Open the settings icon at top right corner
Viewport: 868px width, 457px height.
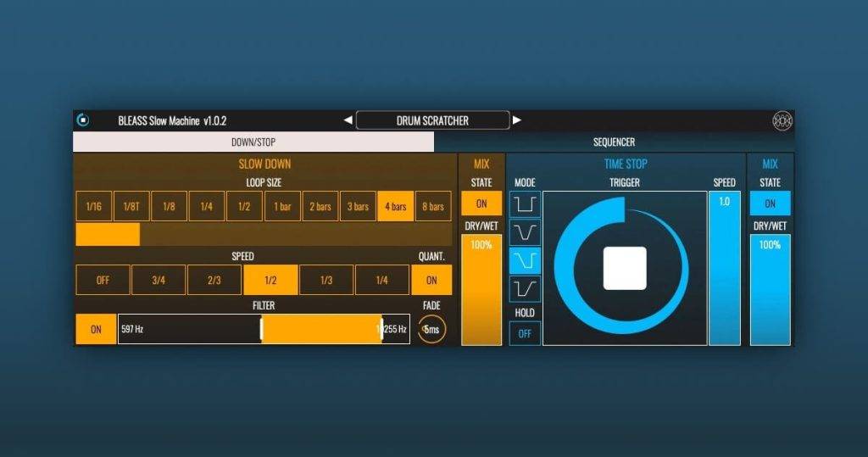[x=782, y=120]
